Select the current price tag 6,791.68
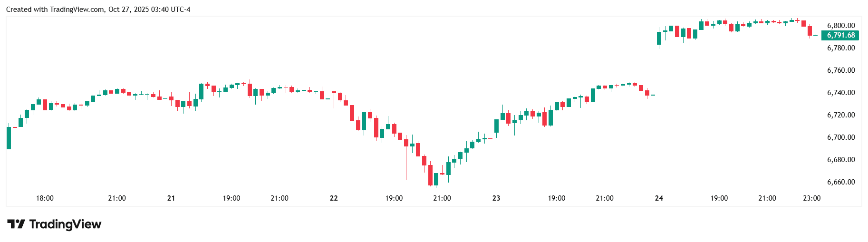Image resolution: width=868 pixels, height=242 pixels. [x=840, y=35]
